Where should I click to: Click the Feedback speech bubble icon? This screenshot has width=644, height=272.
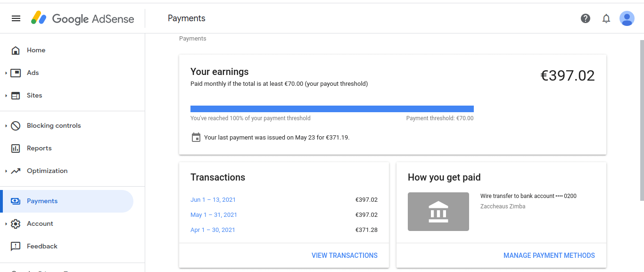(x=16, y=246)
